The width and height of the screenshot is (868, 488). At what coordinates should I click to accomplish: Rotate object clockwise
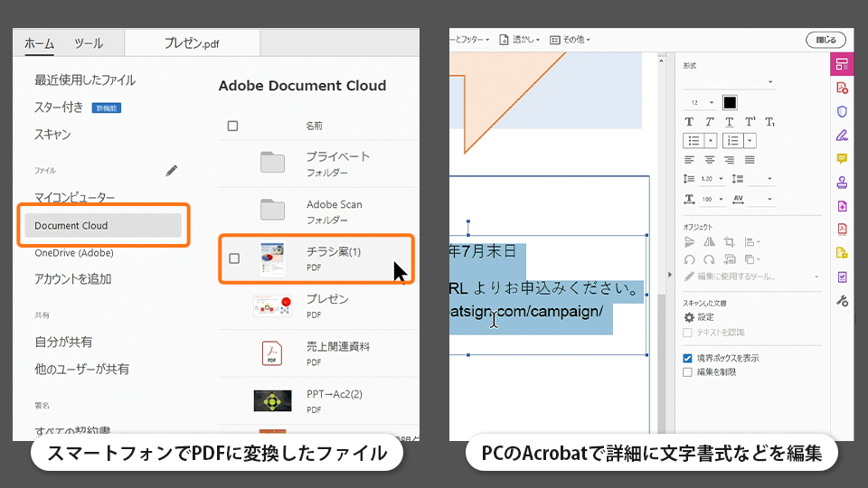(709, 259)
